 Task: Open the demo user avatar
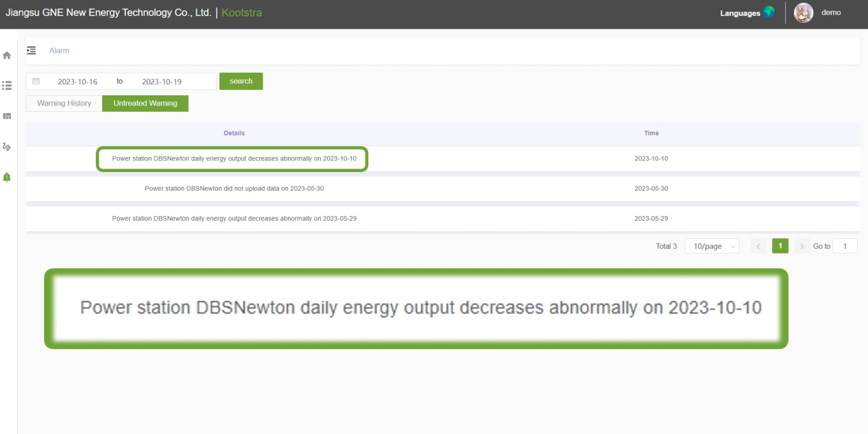[803, 13]
